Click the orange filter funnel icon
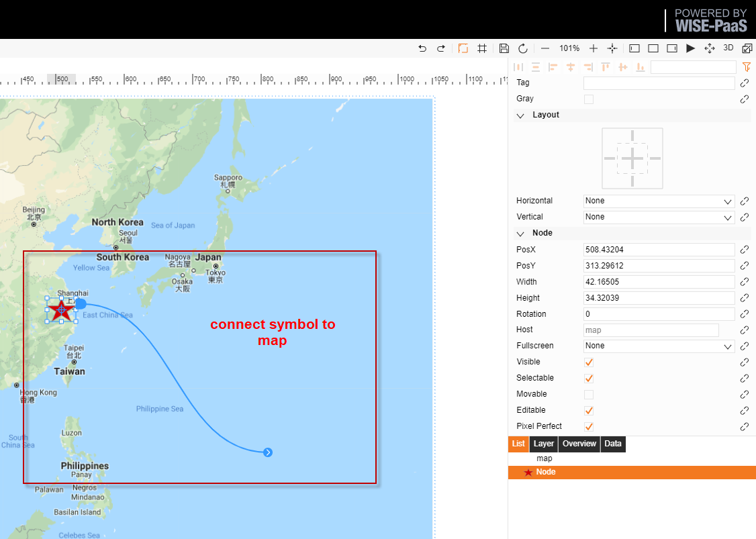The image size is (756, 539). [747, 67]
